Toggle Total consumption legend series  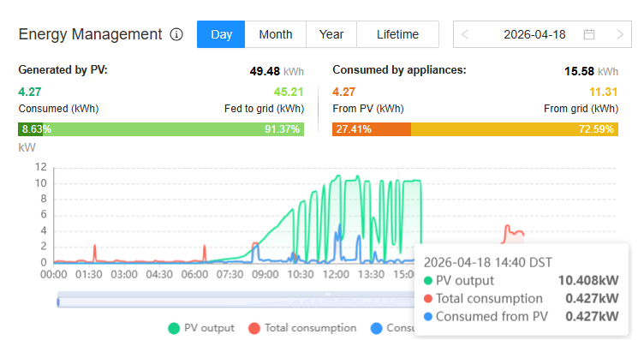302,328
